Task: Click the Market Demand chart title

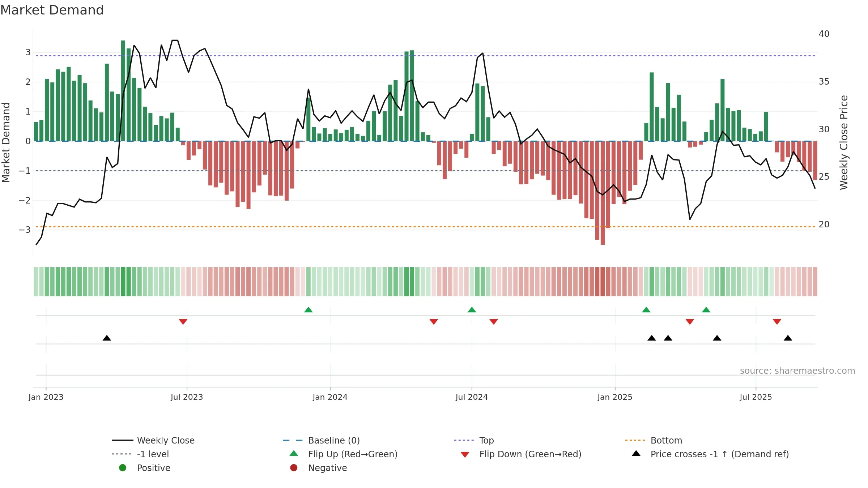Action: point(52,10)
